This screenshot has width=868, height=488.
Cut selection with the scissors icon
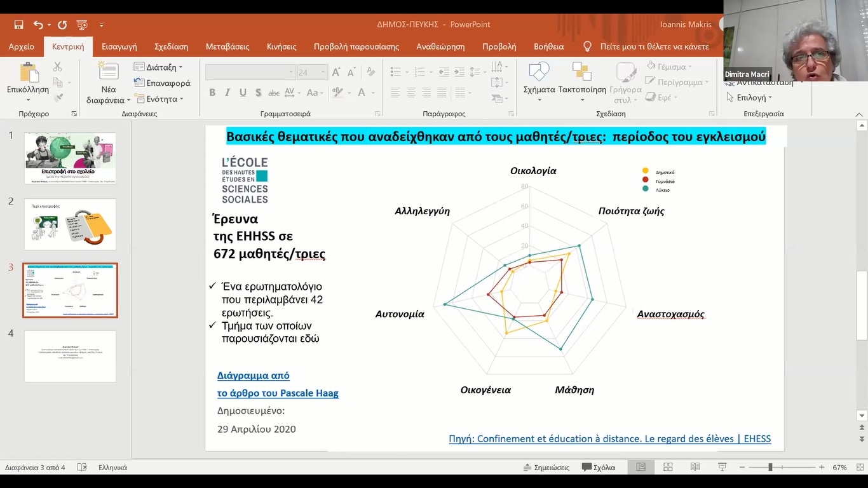(x=58, y=67)
